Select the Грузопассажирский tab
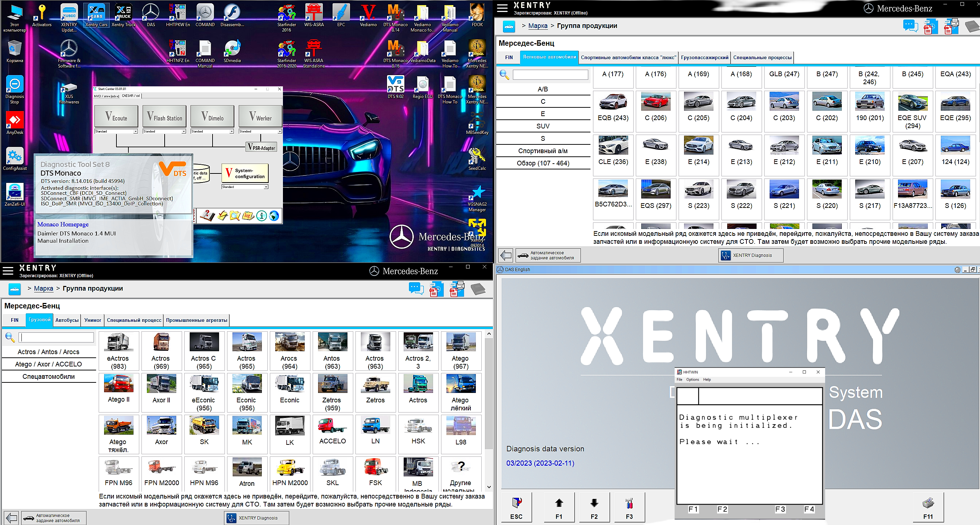Viewport: 980px width, 525px height. [704, 57]
